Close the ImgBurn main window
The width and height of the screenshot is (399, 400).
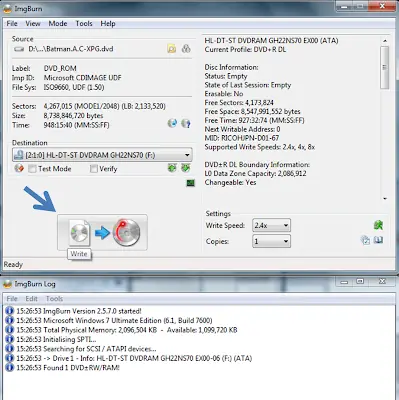(x=383, y=6)
